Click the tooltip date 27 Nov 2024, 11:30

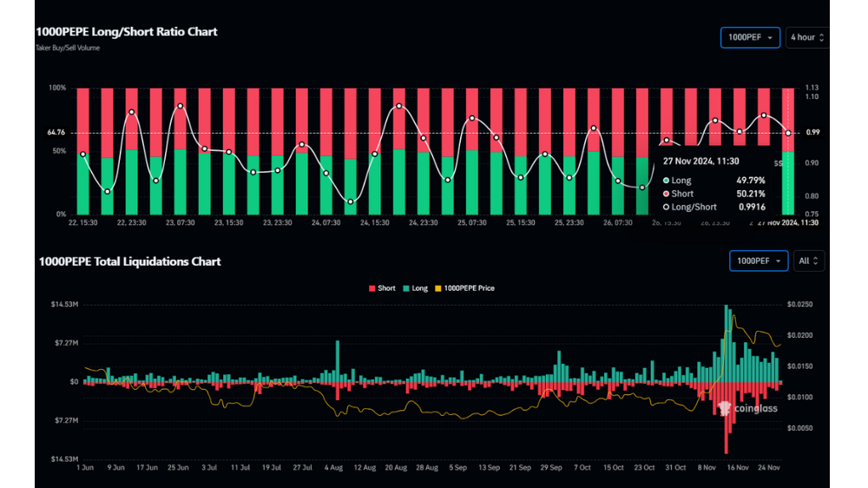click(x=700, y=162)
